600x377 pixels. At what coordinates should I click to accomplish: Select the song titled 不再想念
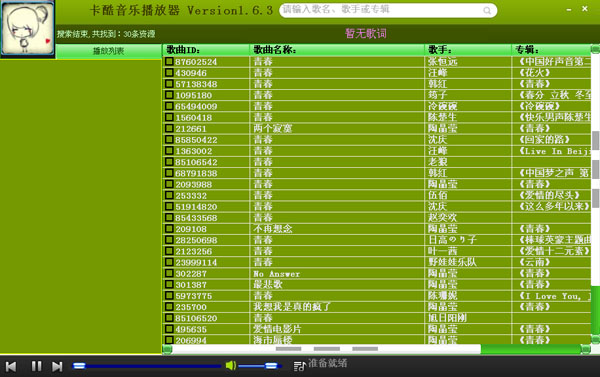[272, 229]
